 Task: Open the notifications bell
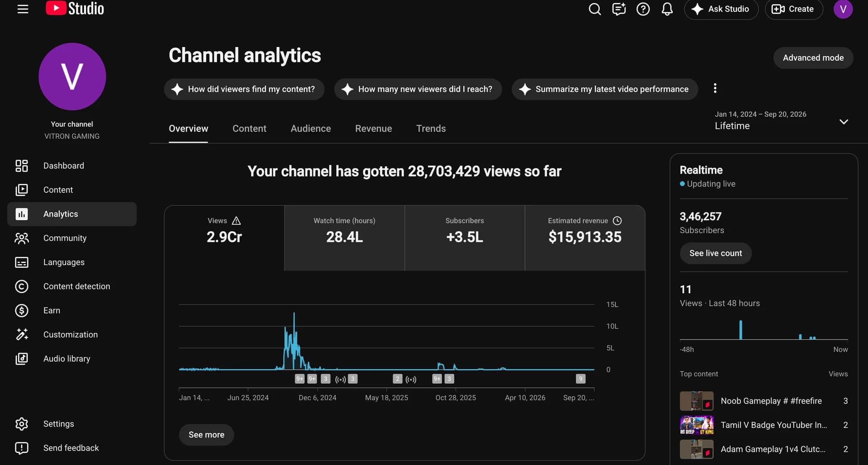point(667,9)
